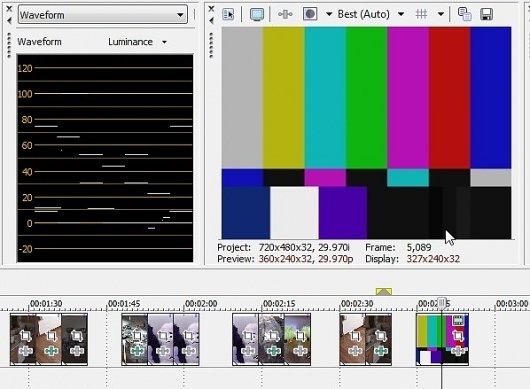Open green Event FX on second event after 00:02:30

381,351
